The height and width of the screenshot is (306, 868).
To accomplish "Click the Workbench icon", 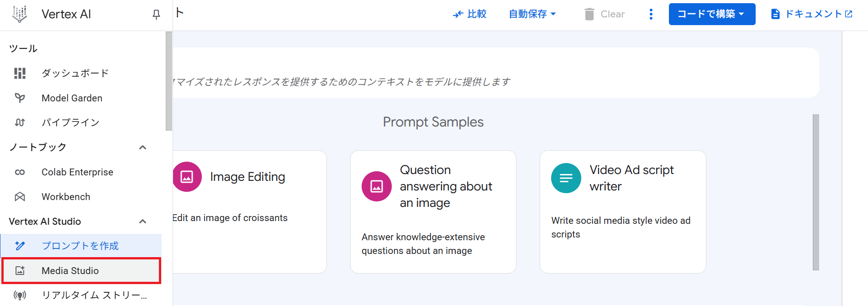I will pyautogui.click(x=20, y=197).
